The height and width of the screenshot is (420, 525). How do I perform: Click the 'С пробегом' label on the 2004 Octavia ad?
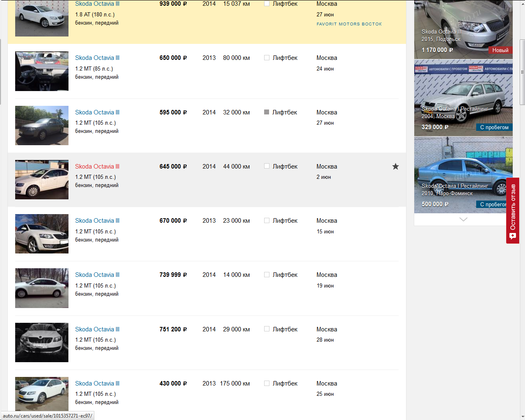494,127
